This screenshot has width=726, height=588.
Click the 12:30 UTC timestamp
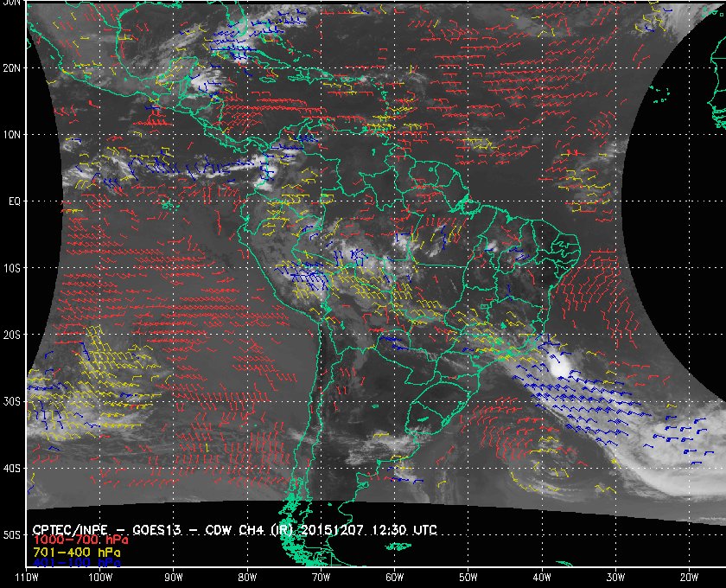click(404, 530)
